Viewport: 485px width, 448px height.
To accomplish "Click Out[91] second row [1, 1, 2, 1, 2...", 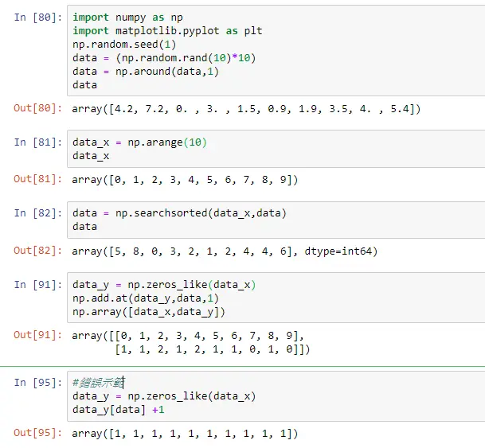I will 212,349.
